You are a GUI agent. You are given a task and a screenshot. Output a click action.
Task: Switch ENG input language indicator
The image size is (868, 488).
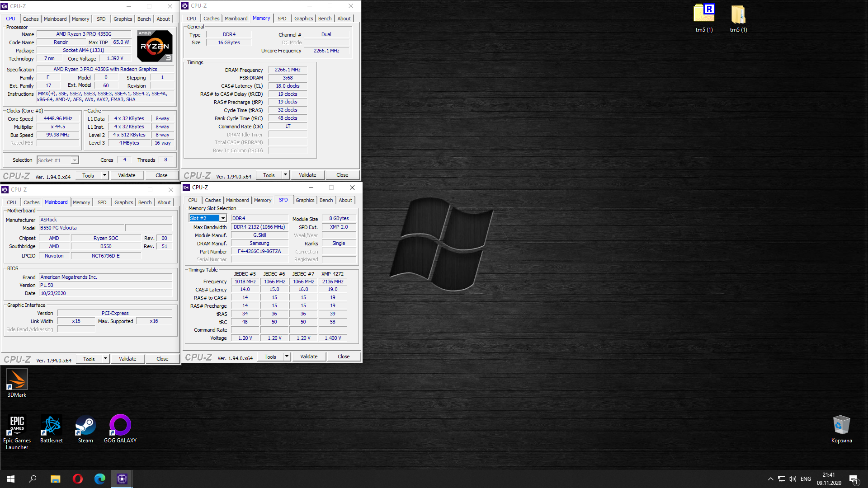click(x=806, y=479)
